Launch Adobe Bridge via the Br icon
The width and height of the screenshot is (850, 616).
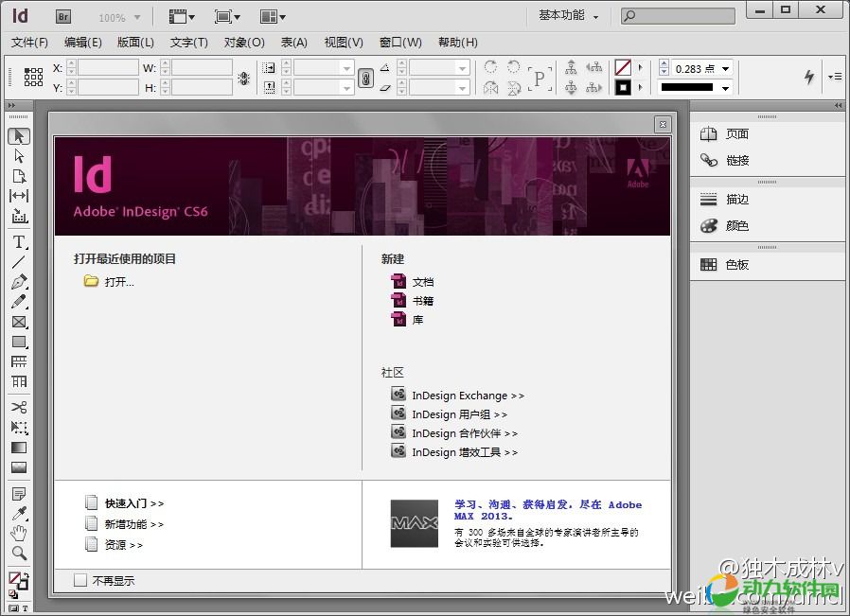(63, 17)
